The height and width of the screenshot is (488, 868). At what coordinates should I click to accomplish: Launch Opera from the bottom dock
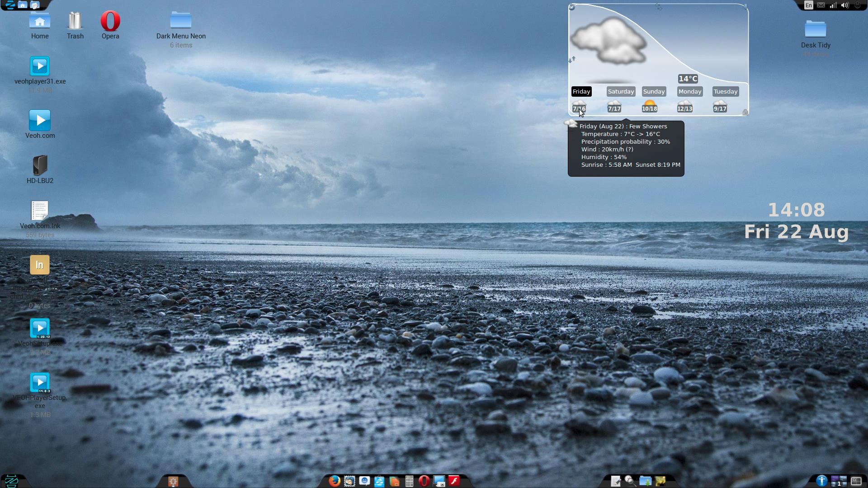(424, 481)
